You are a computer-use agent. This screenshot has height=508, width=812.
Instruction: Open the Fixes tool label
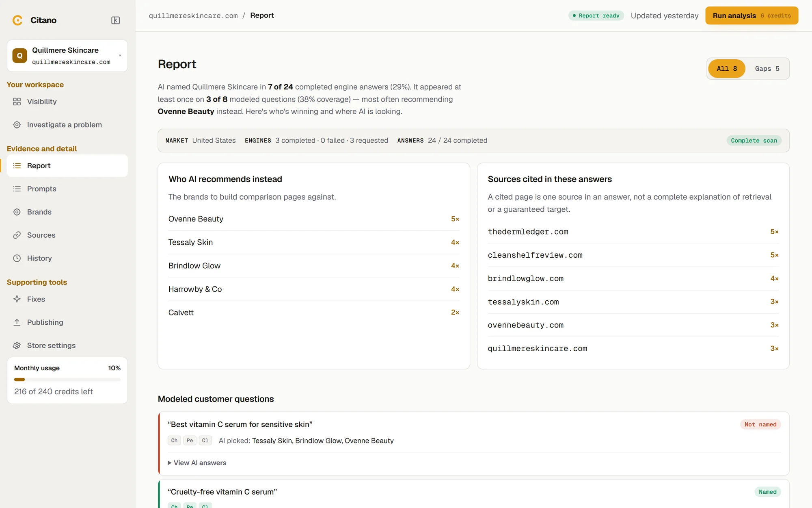(x=36, y=299)
